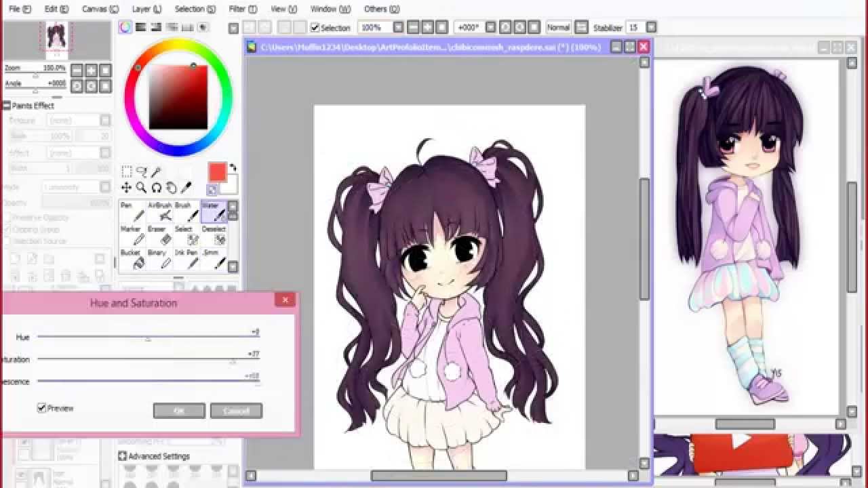The height and width of the screenshot is (488, 868).
Task: Open the Texture dropdown in Paints Effect
Action: pyautogui.click(x=105, y=120)
